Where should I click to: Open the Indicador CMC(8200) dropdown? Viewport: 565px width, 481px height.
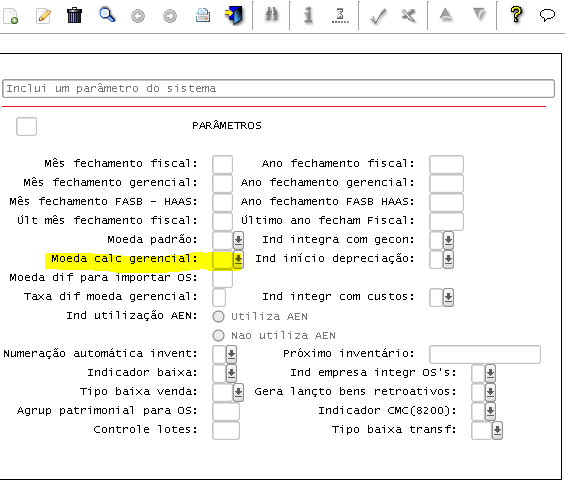490,411
